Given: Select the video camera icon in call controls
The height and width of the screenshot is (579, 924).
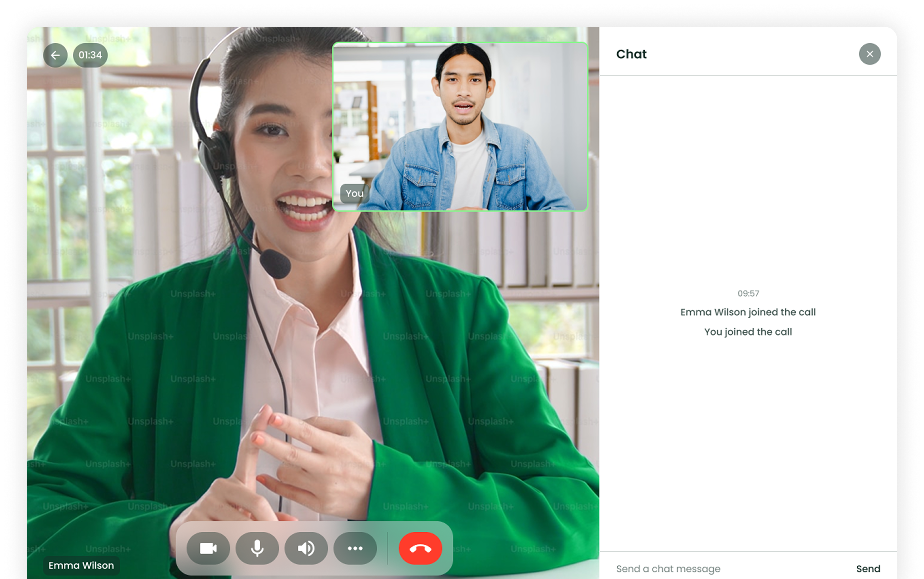Looking at the screenshot, I should [208, 548].
